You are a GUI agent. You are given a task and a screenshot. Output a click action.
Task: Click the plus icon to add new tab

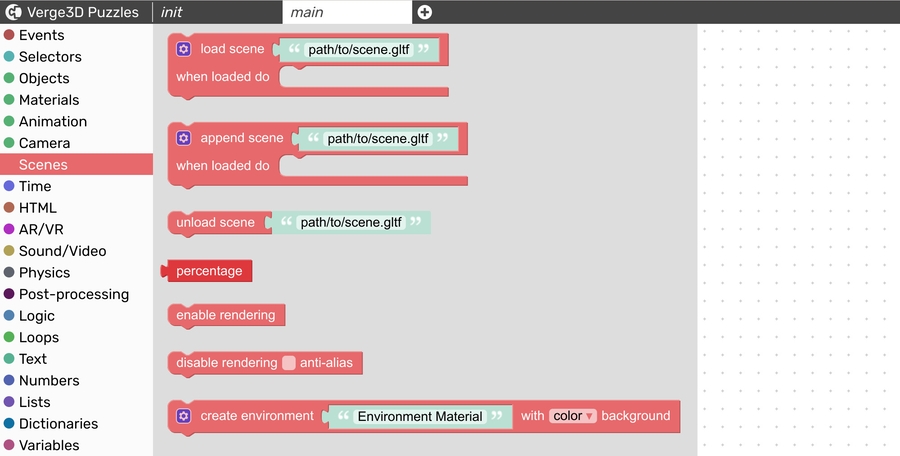click(425, 12)
